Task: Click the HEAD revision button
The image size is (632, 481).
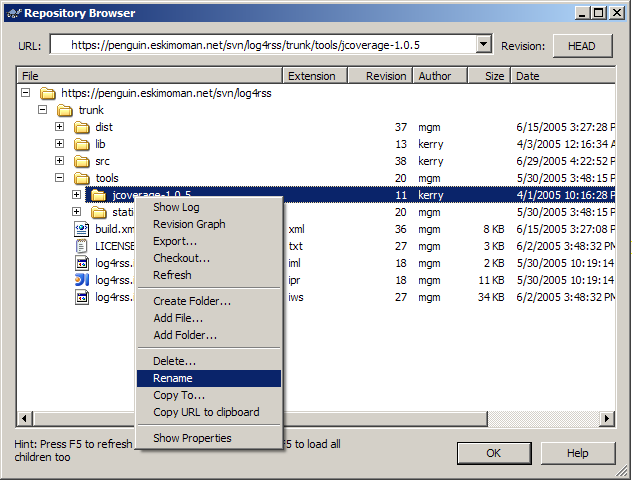Action: coord(582,46)
